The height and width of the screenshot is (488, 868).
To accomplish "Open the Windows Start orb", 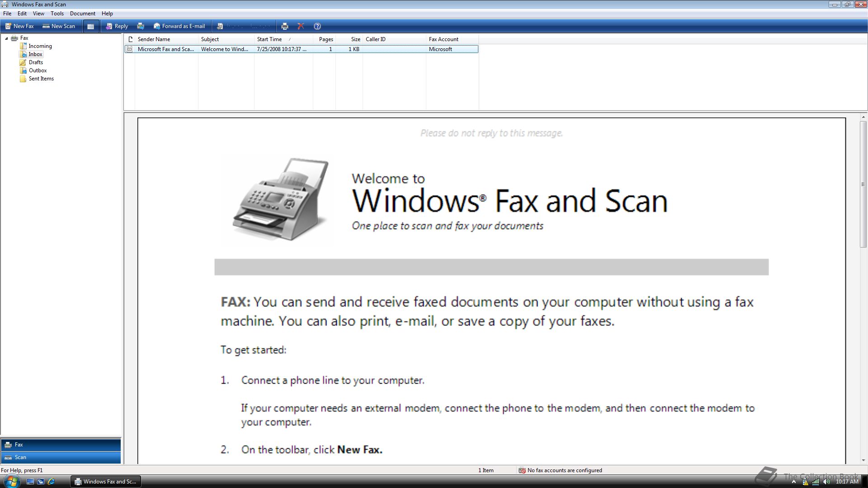I will (11, 481).
